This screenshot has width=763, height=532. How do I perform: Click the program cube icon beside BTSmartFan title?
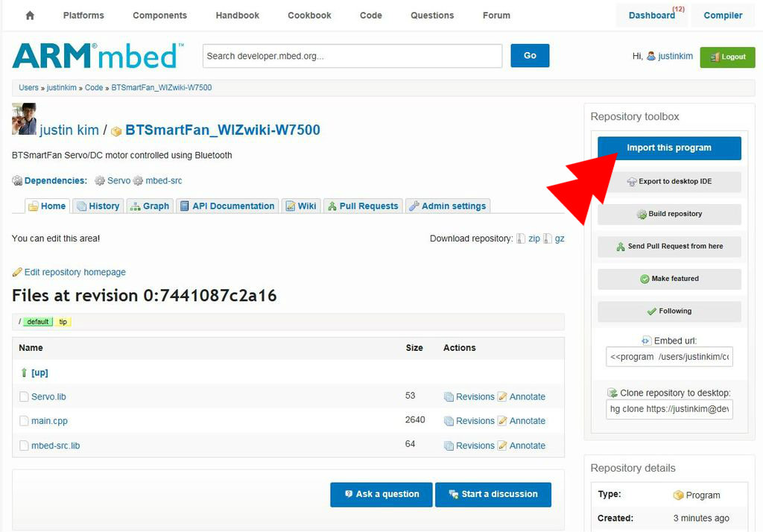click(116, 131)
